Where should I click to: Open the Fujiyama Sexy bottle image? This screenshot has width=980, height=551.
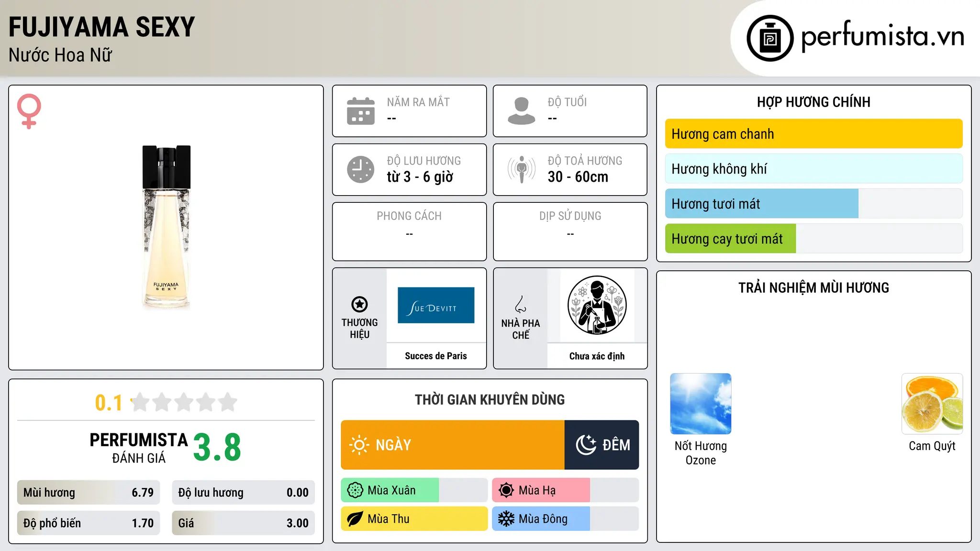(166, 228)
